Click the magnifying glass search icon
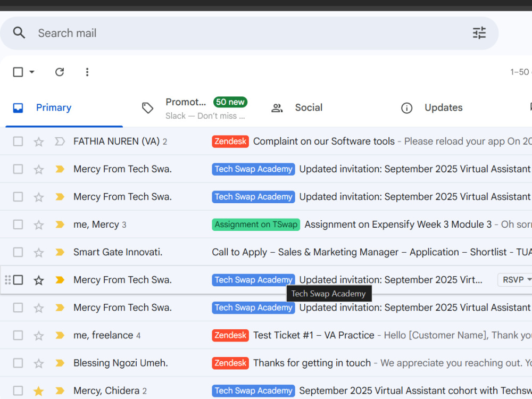Viewport: 532px width, 399px height. pos(19,33)
